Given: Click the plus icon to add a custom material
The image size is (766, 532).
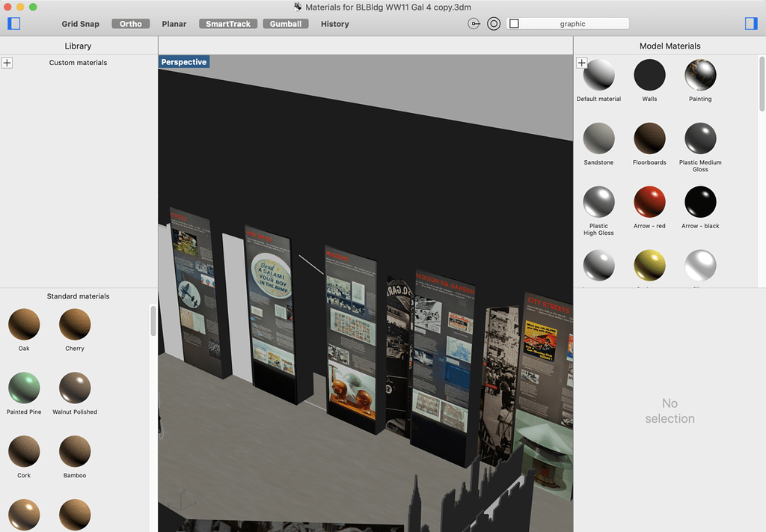Looking at the screenshot, I should pos(7,62).
